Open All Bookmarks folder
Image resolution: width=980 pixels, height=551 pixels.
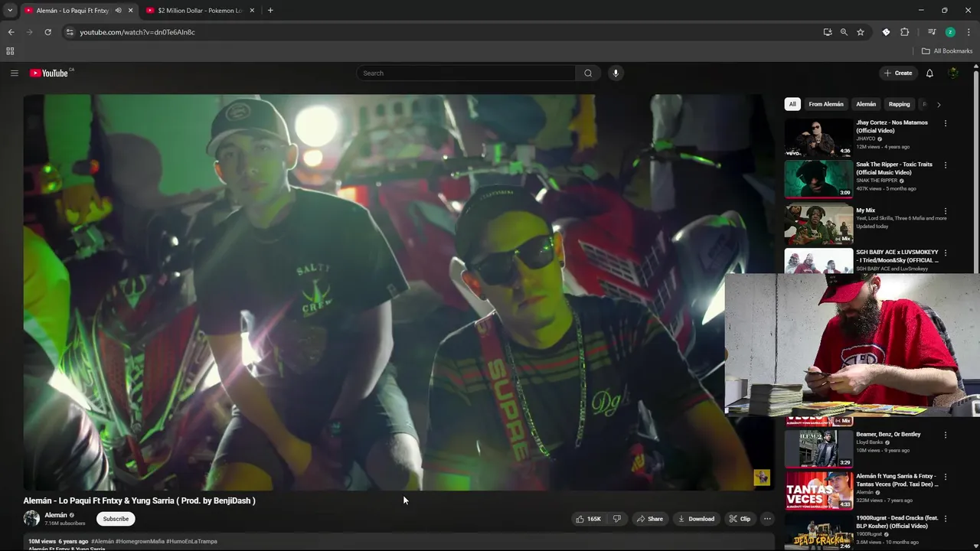click(x=947, y=51)
